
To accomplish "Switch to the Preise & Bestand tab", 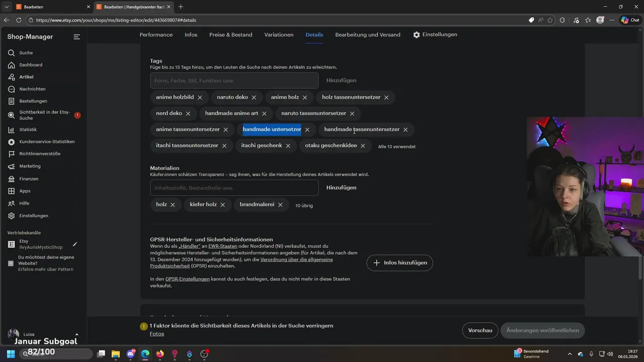I will [231, 35].
